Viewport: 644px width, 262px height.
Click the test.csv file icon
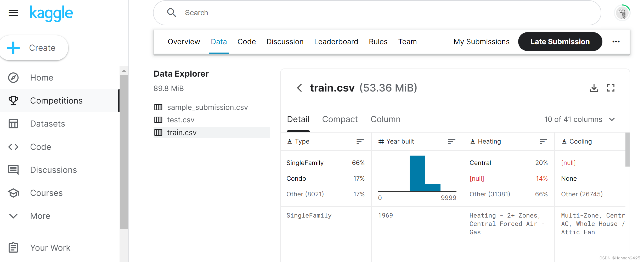point(158,120)
